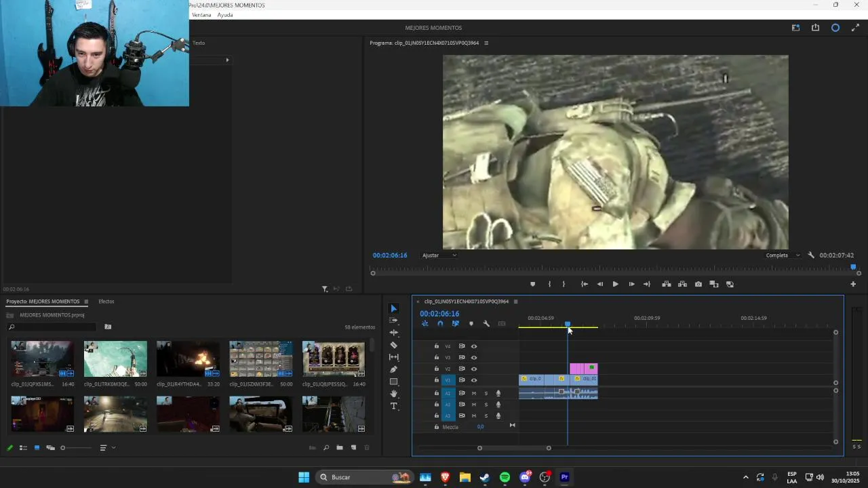The image size is (868, 488).
Task: Click the Export Frame camera icon
Action: (x=698, y=284)
